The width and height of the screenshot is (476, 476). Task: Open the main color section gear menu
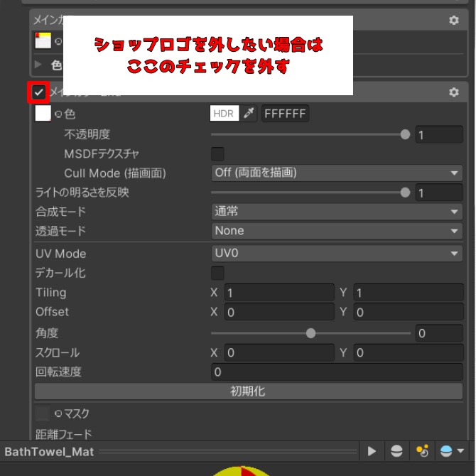click(x=453, y=20)
